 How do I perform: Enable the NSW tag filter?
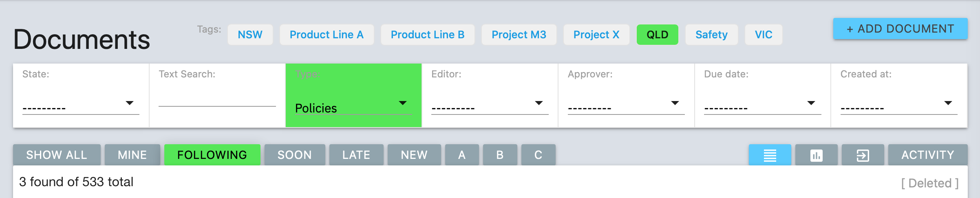(250, 35)
